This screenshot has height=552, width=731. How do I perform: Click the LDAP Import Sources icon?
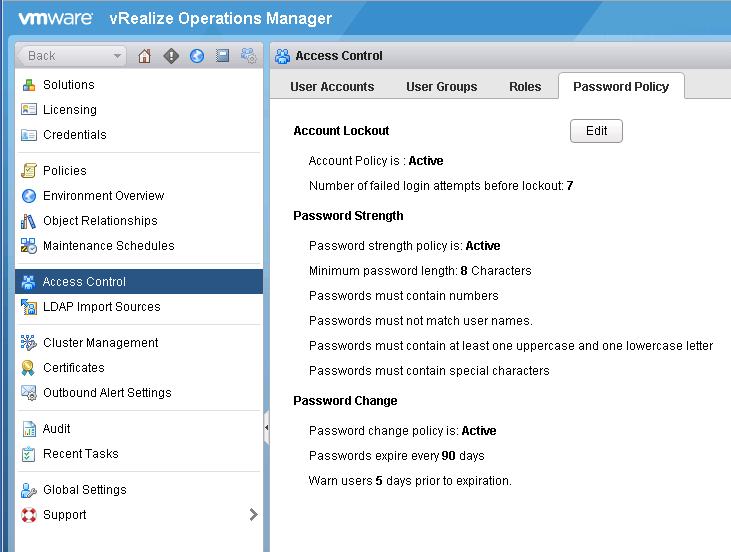(x=29, y=307)
